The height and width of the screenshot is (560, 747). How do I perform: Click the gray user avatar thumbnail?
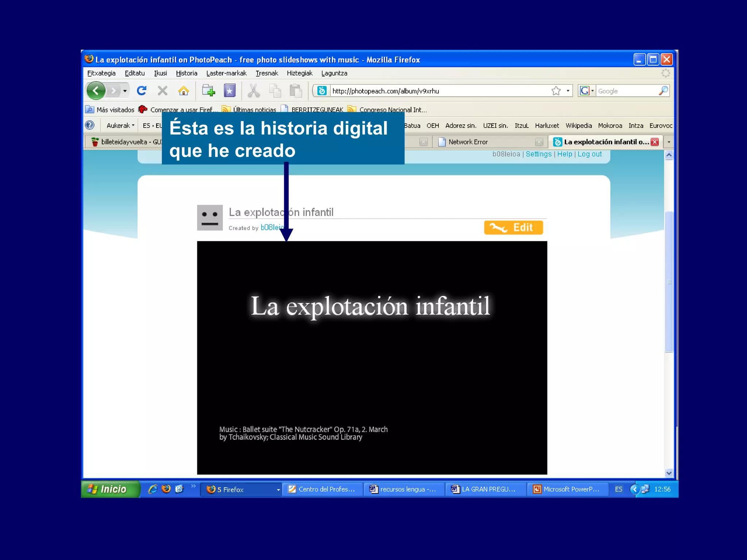click(x=210, y=218)
